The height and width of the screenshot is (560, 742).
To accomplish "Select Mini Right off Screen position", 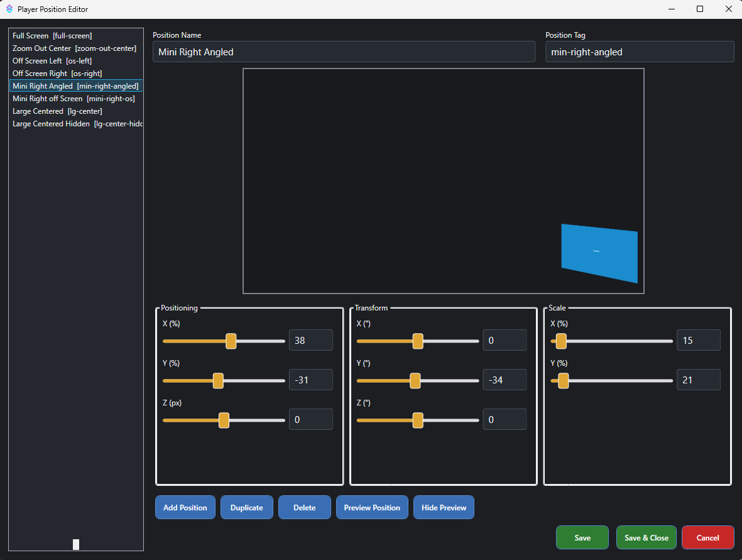I will pyautogui.click(x=76, y=99).
